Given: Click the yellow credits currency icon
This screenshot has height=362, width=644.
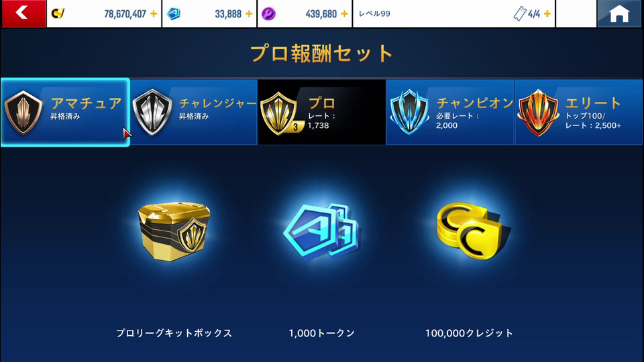Looking at the screenshot, I should pos(58,13).
